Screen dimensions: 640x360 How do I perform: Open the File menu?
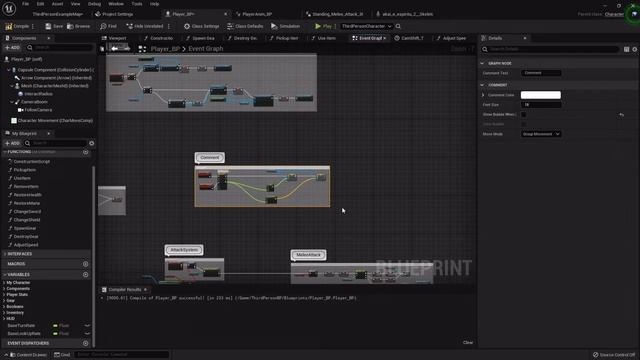pyautogui.click(x=25, y=4)
